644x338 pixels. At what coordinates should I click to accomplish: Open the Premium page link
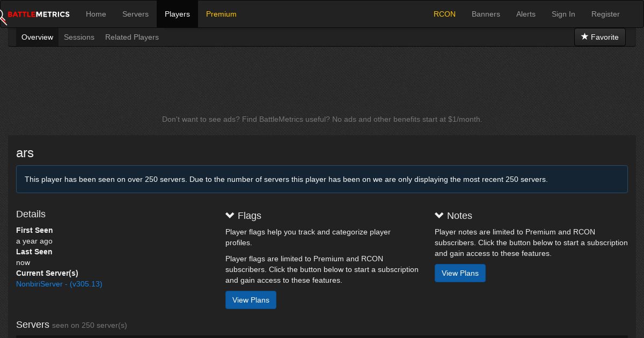click(x=221, y=14)
